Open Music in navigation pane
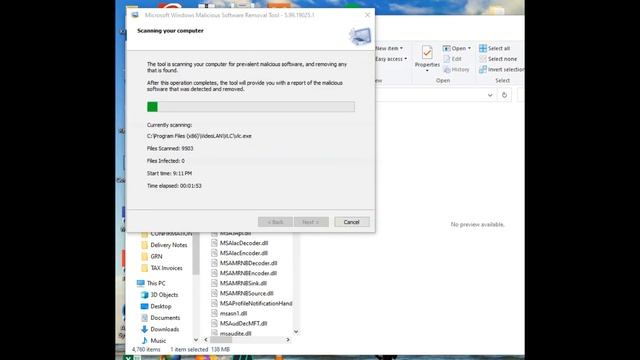Screen dimensions: 640x360 click(153, 340)
